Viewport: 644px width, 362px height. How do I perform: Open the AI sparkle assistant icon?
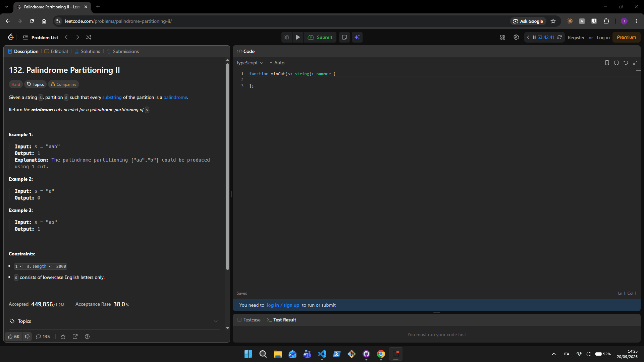point(357,37)
